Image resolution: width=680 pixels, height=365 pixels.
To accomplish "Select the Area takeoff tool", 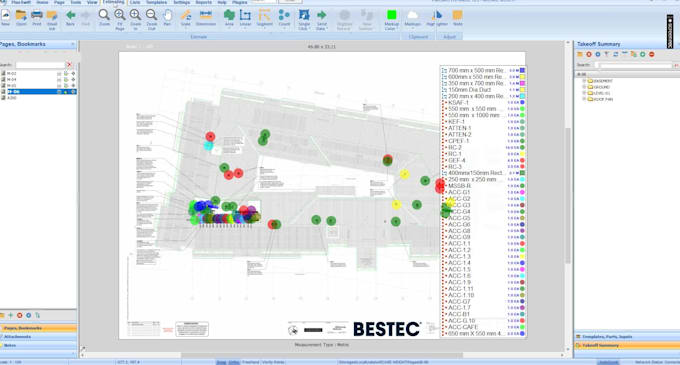I will point(229,16).
